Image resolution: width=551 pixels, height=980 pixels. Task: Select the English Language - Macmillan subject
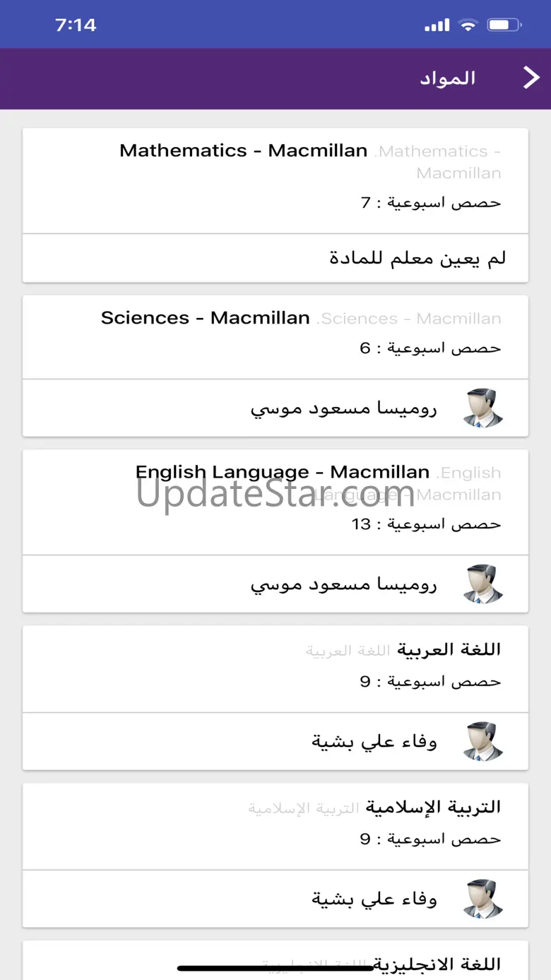(283, 472)
